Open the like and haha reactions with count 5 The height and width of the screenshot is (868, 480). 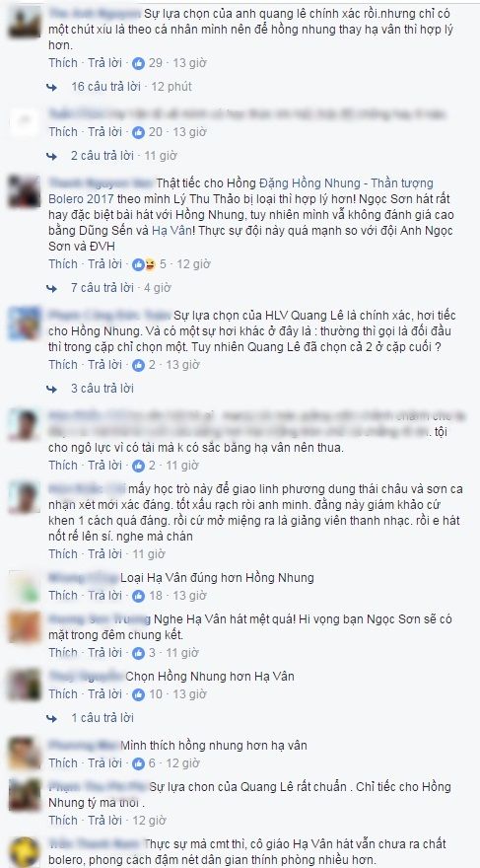pyautogui.click(x=144, y=264)
